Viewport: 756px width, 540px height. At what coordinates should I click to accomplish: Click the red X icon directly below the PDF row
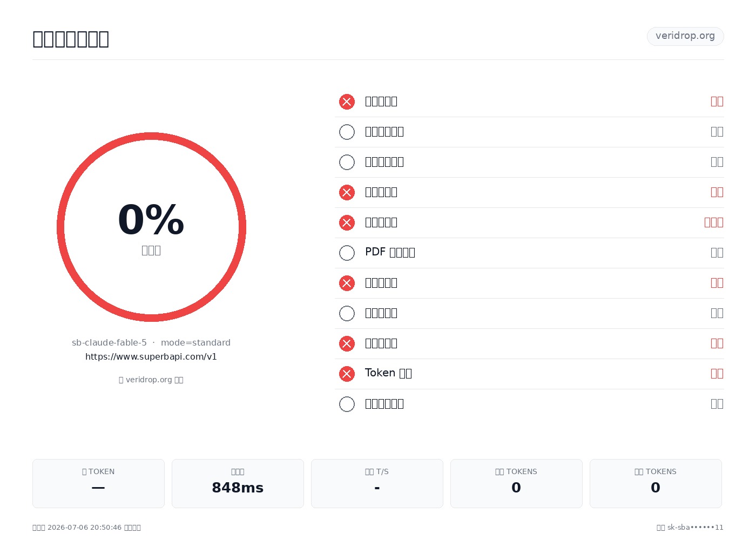(347, 283)
